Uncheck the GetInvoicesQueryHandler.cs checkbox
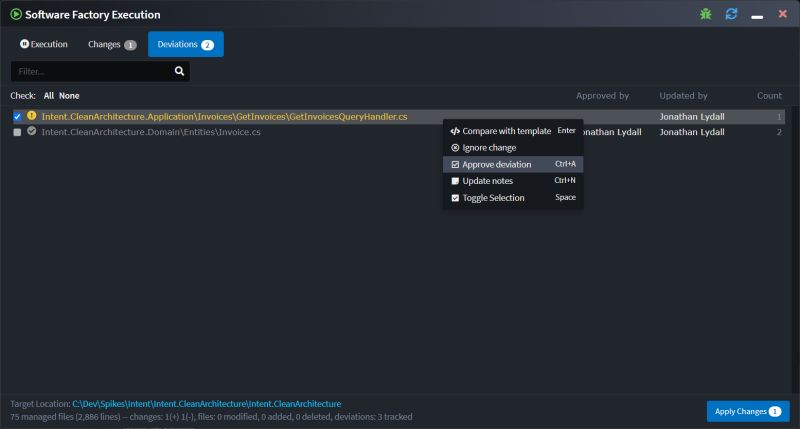This screenshot has height=429, width=800. (17, 117)
